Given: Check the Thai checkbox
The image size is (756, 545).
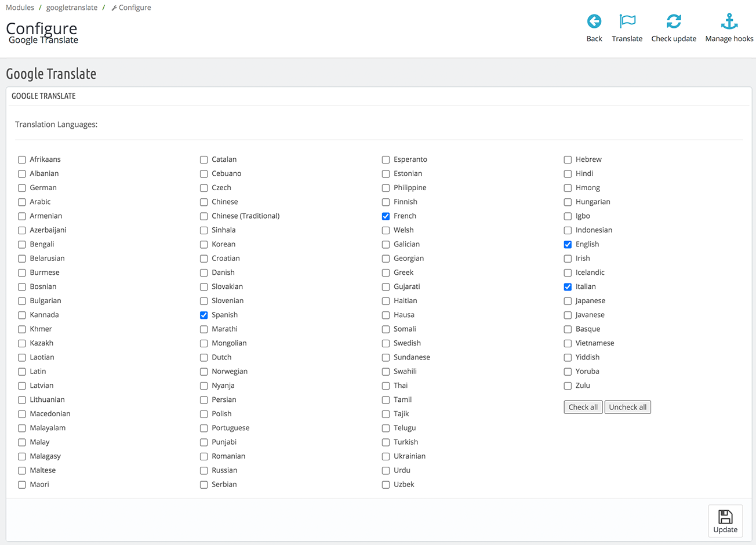Looking at the screenshot, I should click(386, 386).
